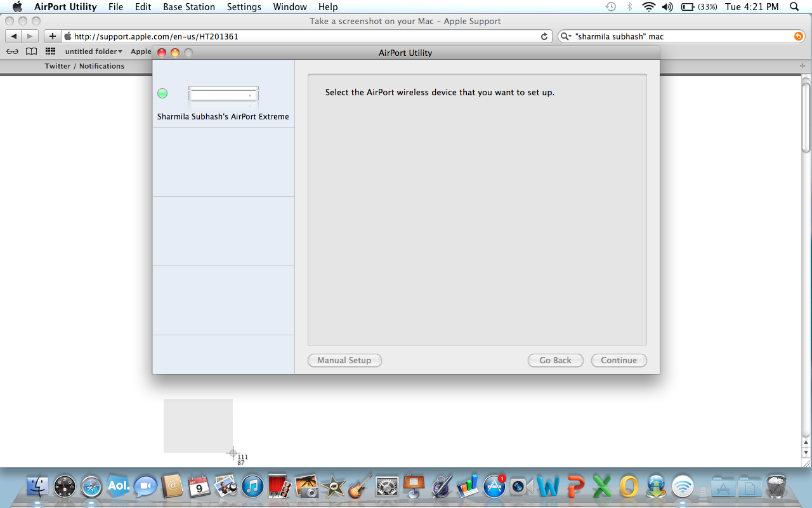Image resolution: width=812 pixels, height=508 pixels.
Task: Click the Safari vertical scrollbar
Action: [806, 117]
